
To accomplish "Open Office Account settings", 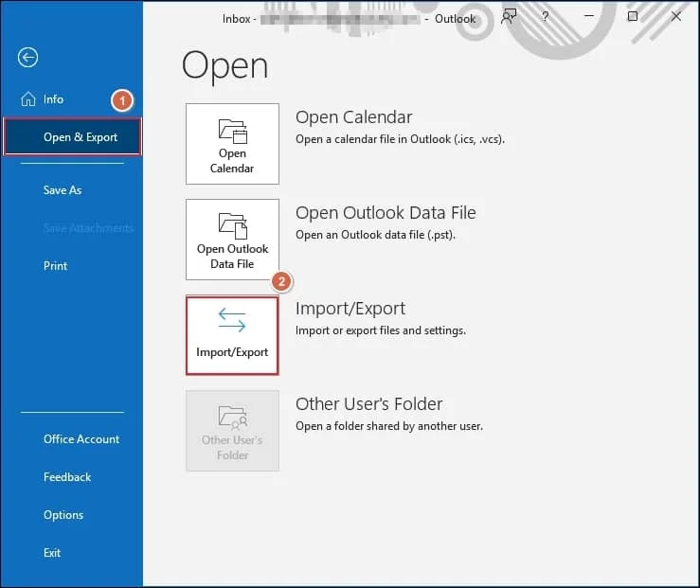I will pos(81,439).
